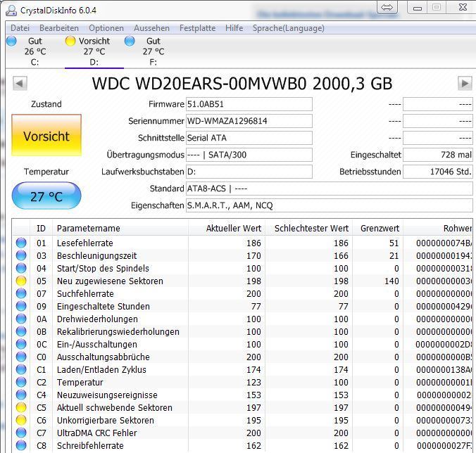Select the Aktuell schwebende Sektoren parameter name
476x453 pixels.
(x=115, y=407)
